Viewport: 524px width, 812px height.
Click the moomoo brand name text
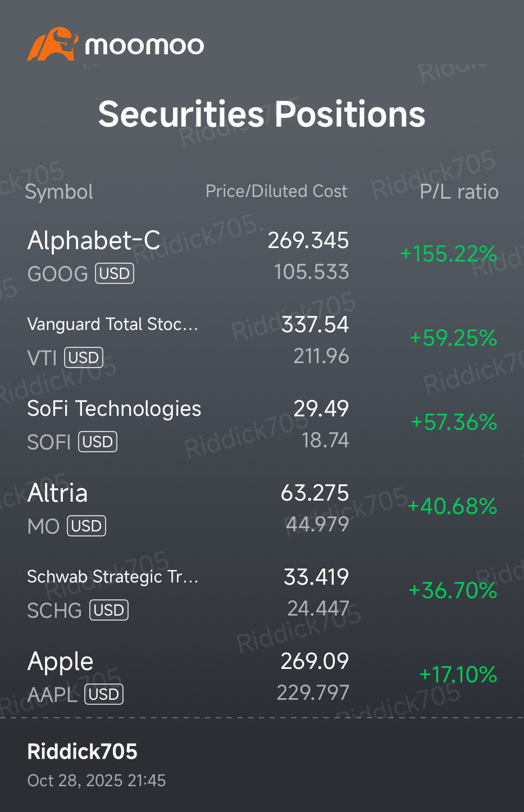[144, 45]
